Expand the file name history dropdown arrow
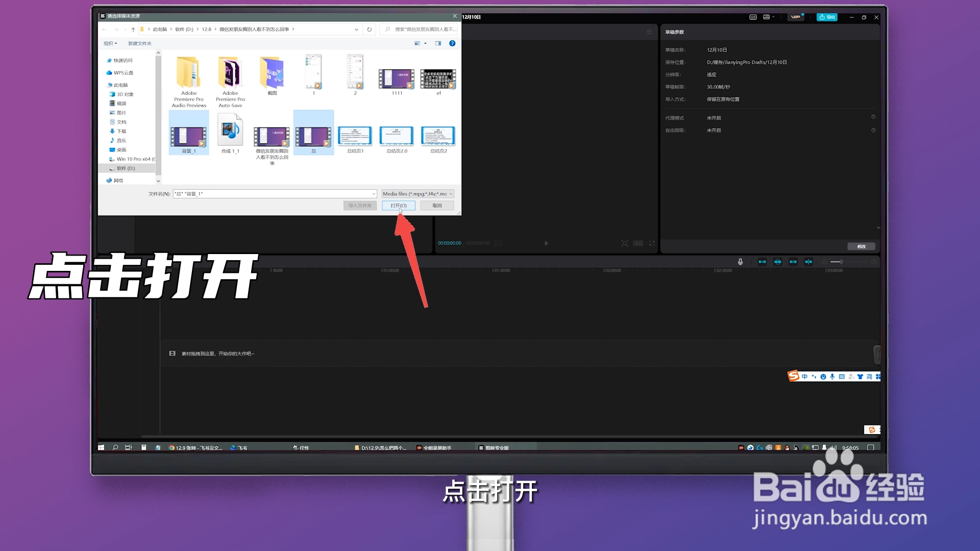This screenshot has width=980, height=551. [374, 194]
